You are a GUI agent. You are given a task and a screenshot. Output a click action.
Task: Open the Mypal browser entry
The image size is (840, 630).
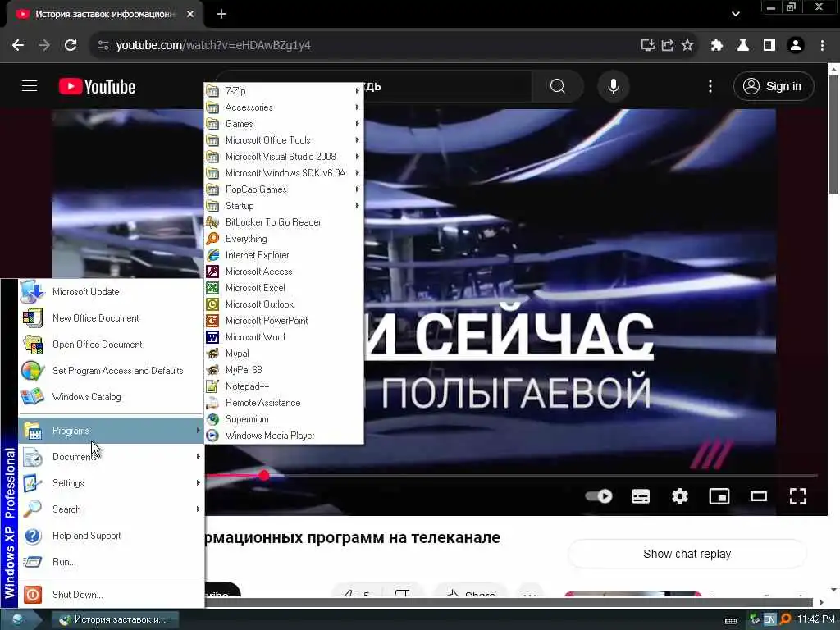(x=284, y=354)
